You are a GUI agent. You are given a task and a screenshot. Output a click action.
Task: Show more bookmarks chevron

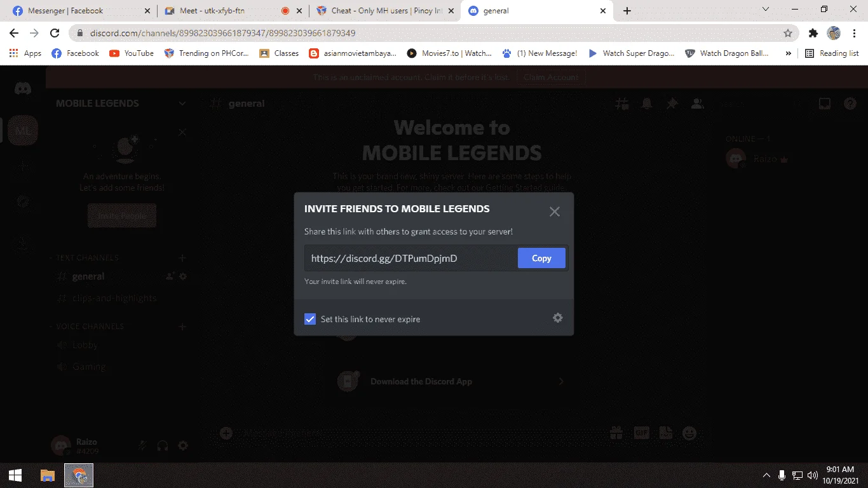point(789,53)
